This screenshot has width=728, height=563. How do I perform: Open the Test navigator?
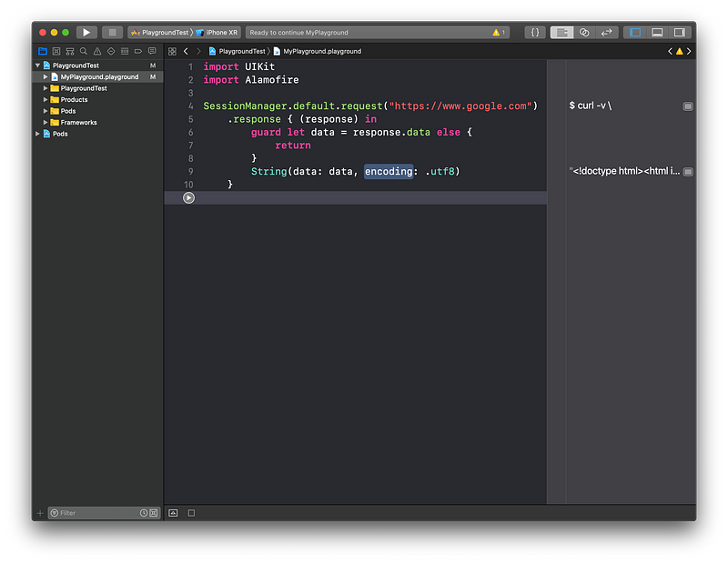tap(111, 51)
